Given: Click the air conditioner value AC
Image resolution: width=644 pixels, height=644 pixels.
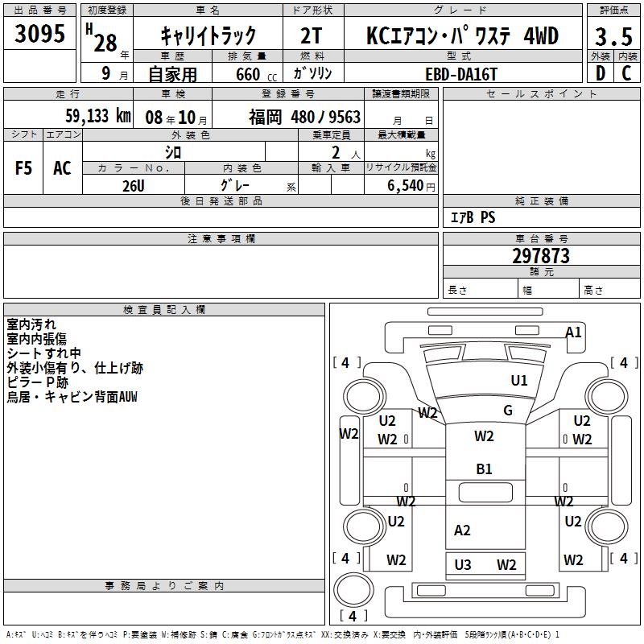Looking at the screenshot, I should tap(62, 168).
